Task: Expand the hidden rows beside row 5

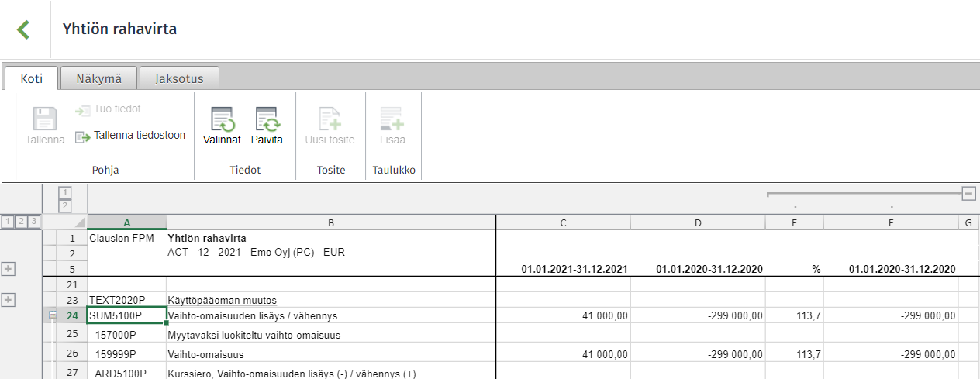Action: [9, 269]
